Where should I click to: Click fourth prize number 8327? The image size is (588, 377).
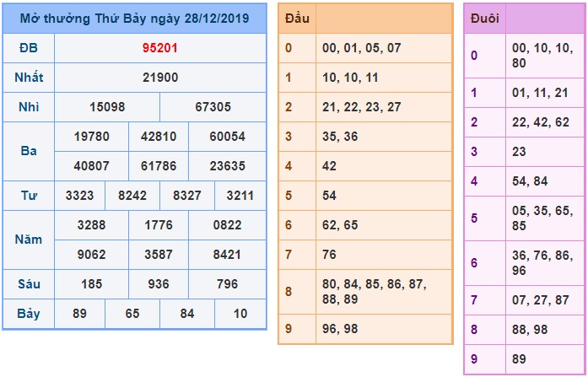[x=187, y=196]
